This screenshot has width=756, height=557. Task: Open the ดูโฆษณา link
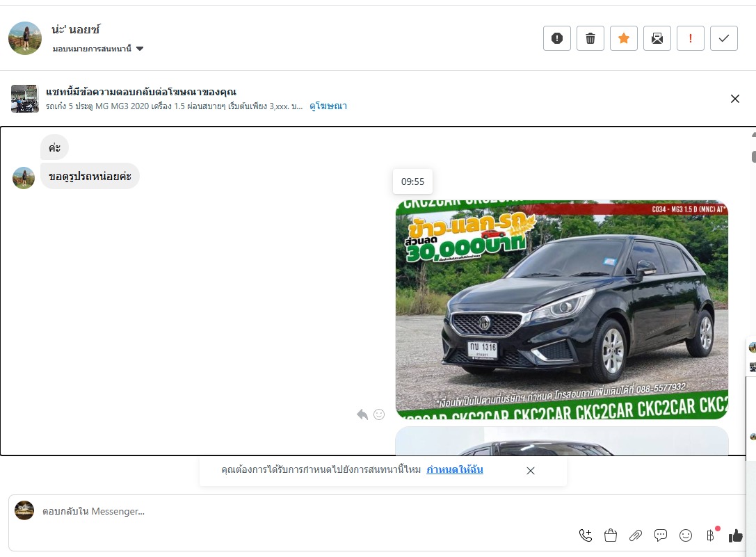coord(328,106)
